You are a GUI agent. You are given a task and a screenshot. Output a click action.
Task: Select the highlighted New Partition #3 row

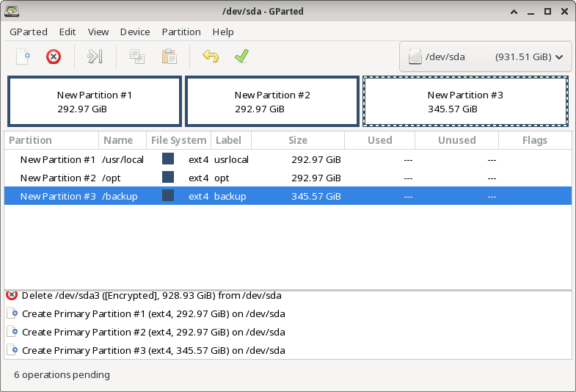tap(288, 196)
